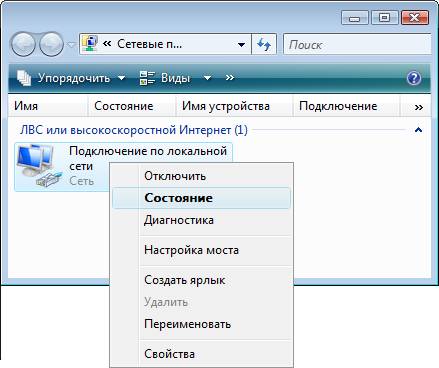Click the Виды views button
This screenshot has height=368, width=439.
pyautogui.click(x=165, y=78)
